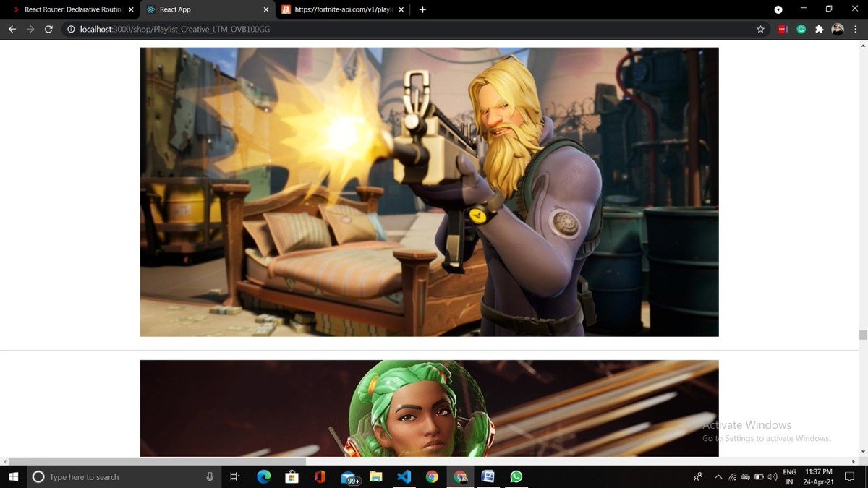
Task: Open WhatsApp from taskbar
Action: click(x=516, y=476)
